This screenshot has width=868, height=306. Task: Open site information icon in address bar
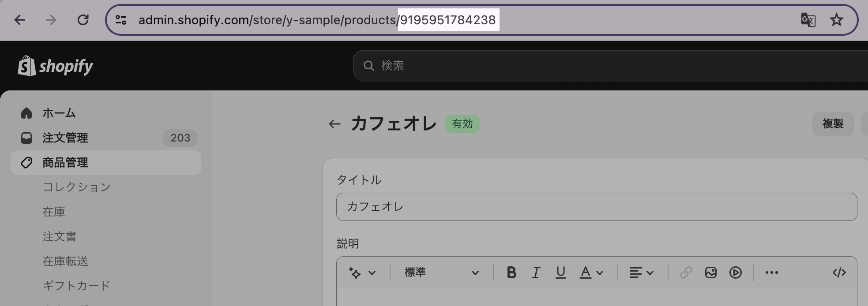tap(121, 20)
